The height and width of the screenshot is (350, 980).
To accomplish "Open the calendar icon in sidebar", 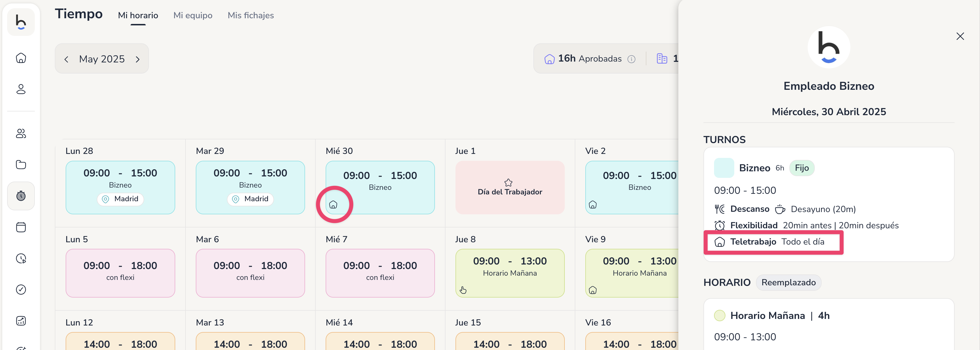I will (21, 227).
